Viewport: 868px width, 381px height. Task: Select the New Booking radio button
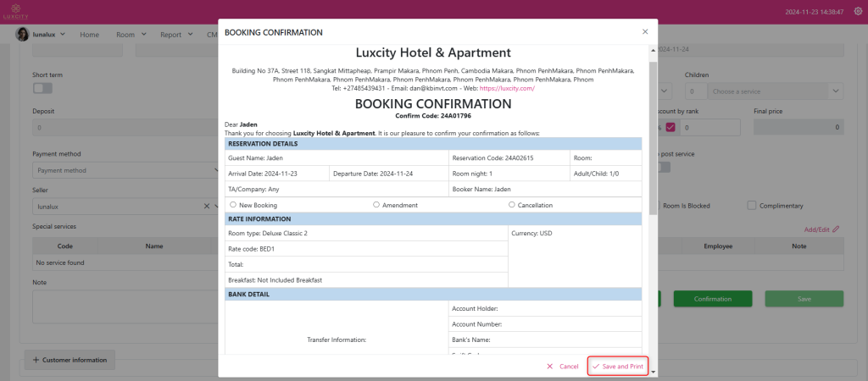click(x=233, y=205)
